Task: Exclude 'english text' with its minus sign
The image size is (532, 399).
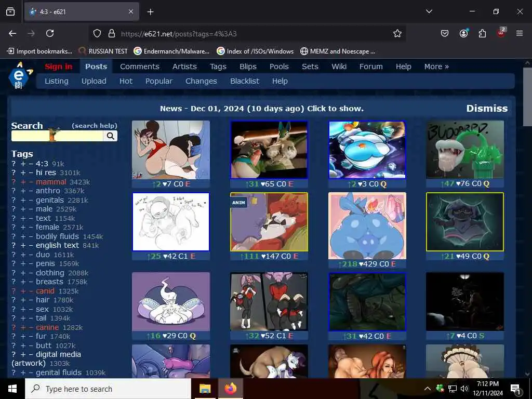Action: (x=31, y=245)
